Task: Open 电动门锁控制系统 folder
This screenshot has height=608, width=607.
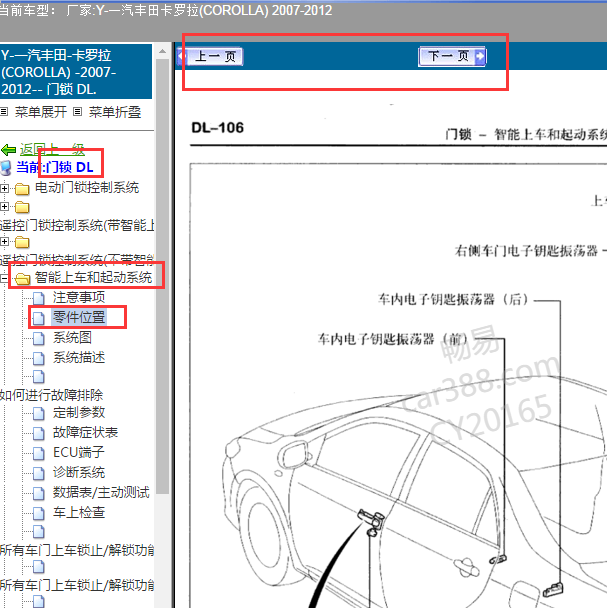Action: click(87, 188)
